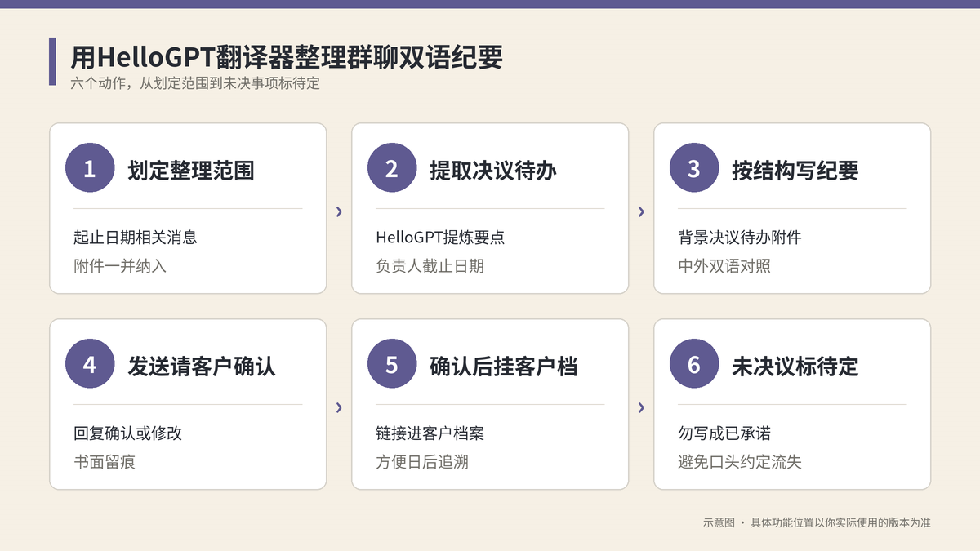Click the footnote 示意图 disclaimer text
Screen dimensions: 980x551
(x=817, y=522)
